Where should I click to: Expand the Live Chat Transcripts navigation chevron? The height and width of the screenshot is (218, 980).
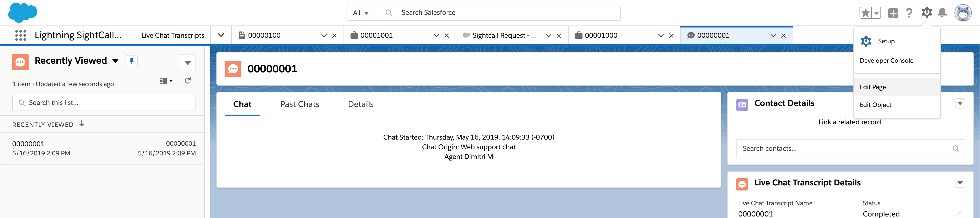[221, 35]
